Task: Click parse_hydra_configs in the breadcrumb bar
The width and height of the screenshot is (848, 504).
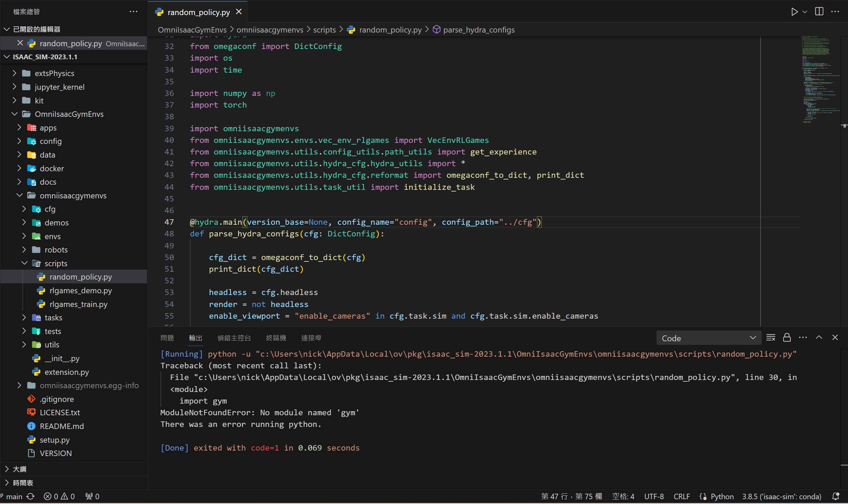Action: click(479, 30)
